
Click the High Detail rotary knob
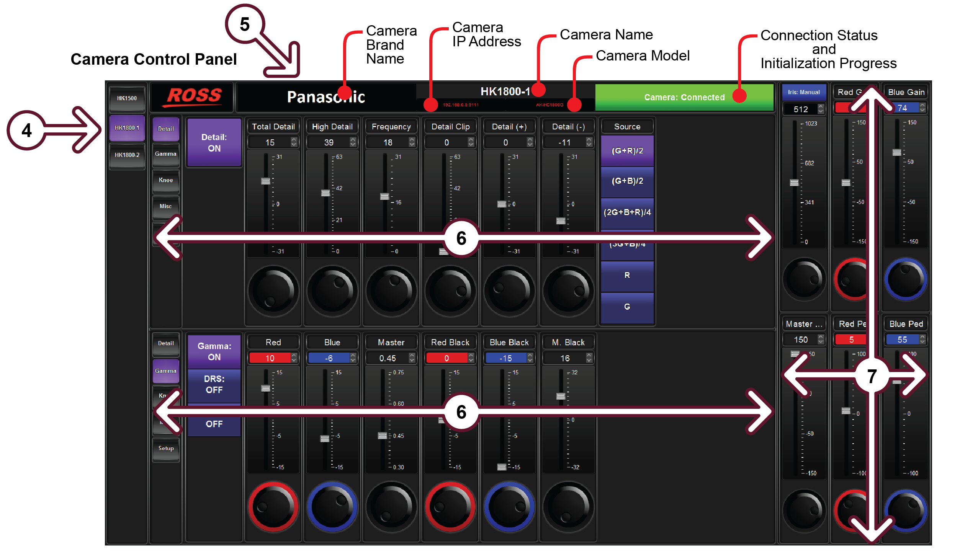point(332,291)
